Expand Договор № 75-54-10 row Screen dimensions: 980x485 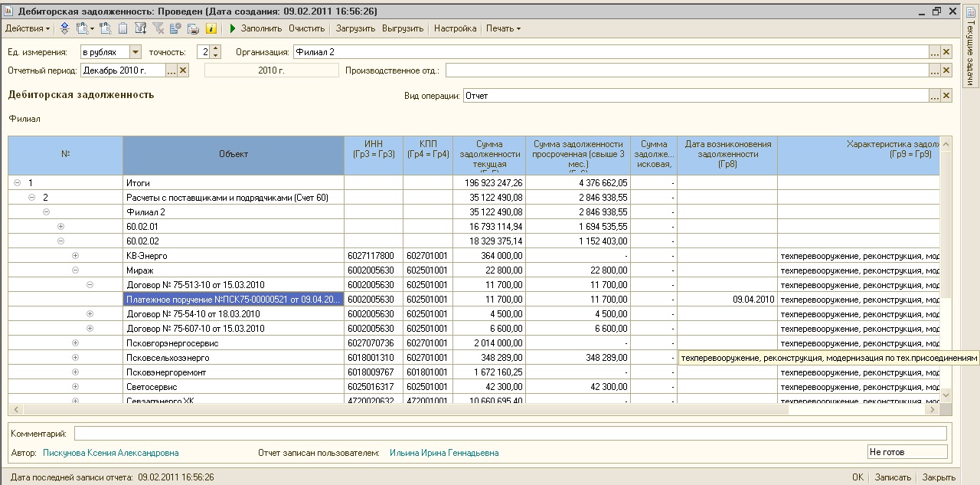pyautogui.click(x=90, y=314)
